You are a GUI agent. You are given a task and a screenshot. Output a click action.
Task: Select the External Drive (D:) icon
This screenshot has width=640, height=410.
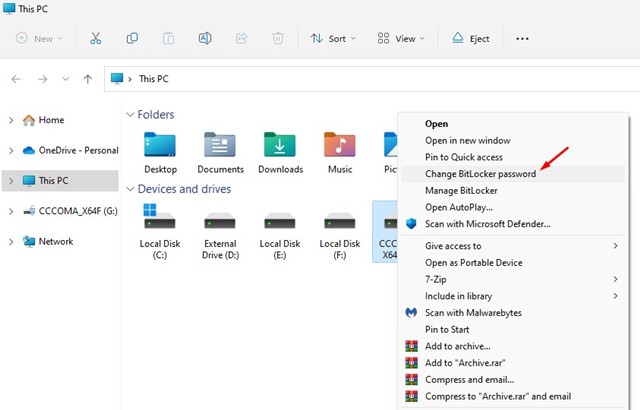pos(219,220)
